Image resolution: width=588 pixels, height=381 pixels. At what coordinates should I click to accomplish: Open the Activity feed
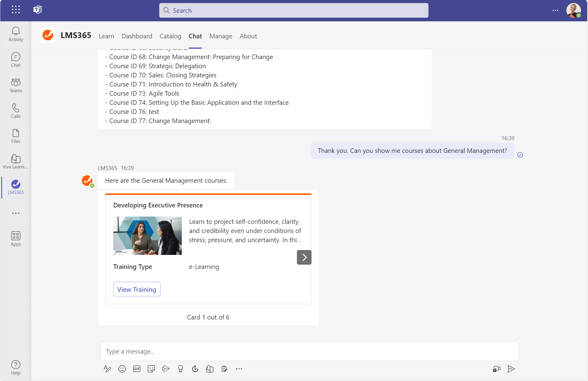(16, 34)
